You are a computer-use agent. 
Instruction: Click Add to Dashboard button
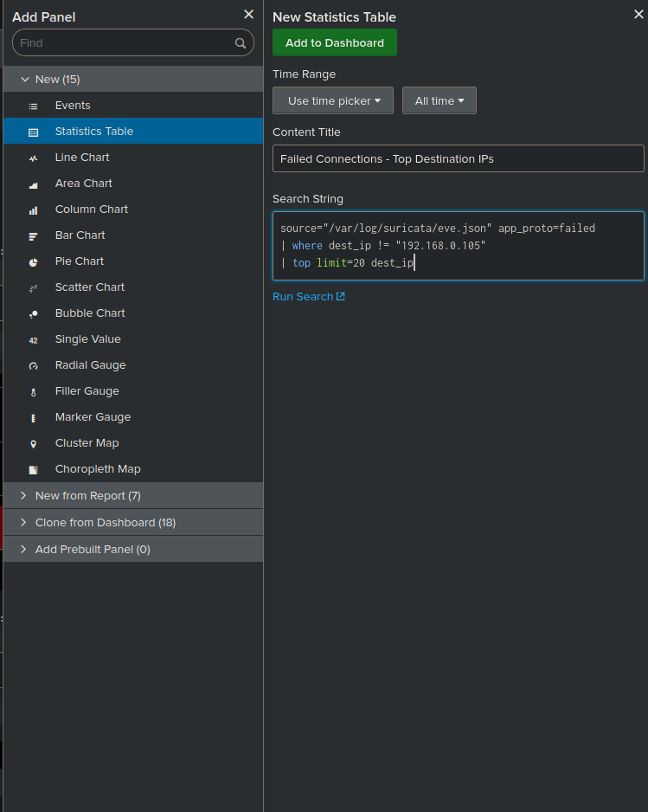335,42
